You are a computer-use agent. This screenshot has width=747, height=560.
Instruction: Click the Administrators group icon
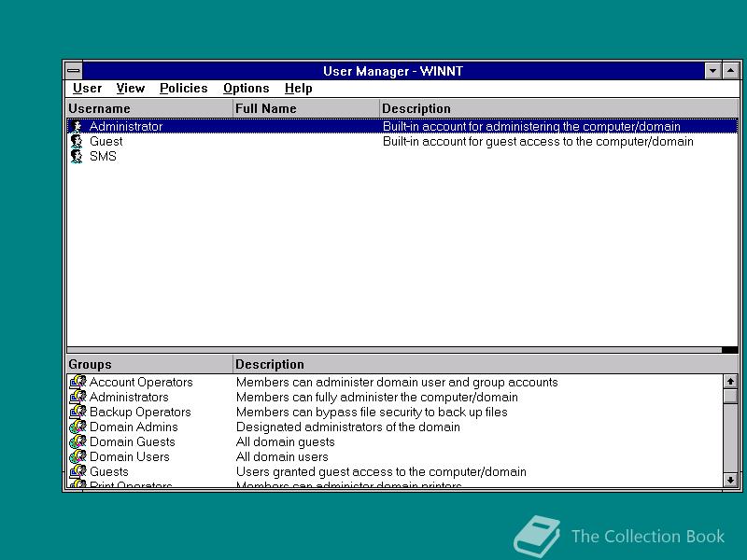coord(78,397)
